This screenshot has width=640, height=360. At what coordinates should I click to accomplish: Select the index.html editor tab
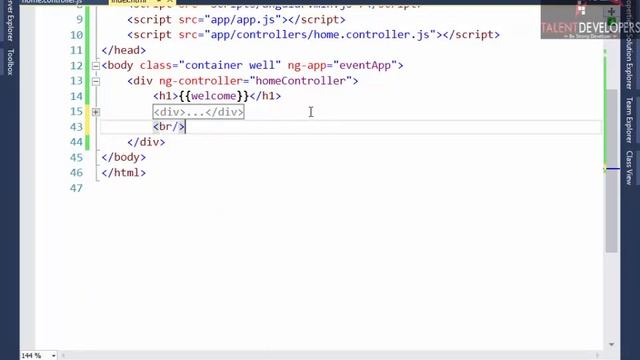pos(129,2)
